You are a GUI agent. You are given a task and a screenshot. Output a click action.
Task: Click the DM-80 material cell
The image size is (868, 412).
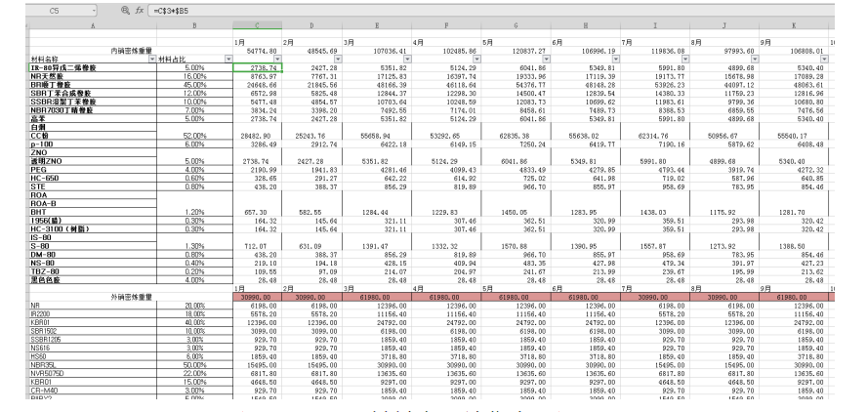93,255
